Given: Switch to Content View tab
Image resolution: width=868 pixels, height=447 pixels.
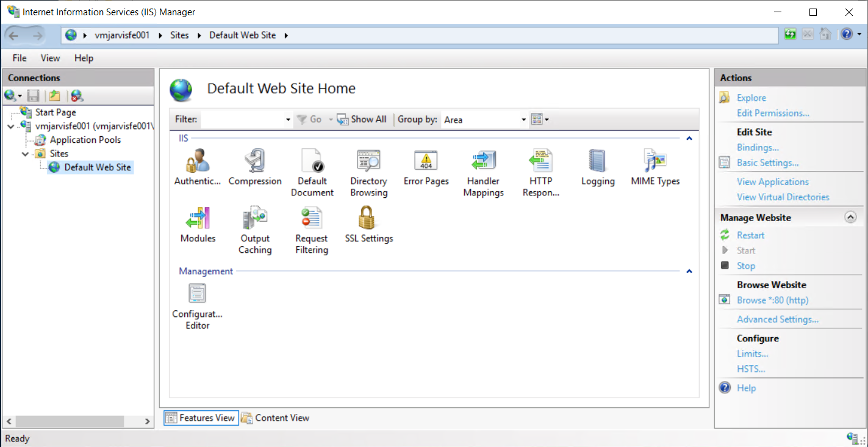Looking at the screenshot, I should click(275, 418).
